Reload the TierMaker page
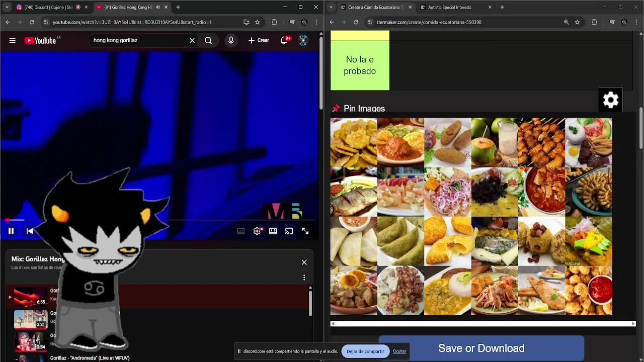 [x=356, y=22]
